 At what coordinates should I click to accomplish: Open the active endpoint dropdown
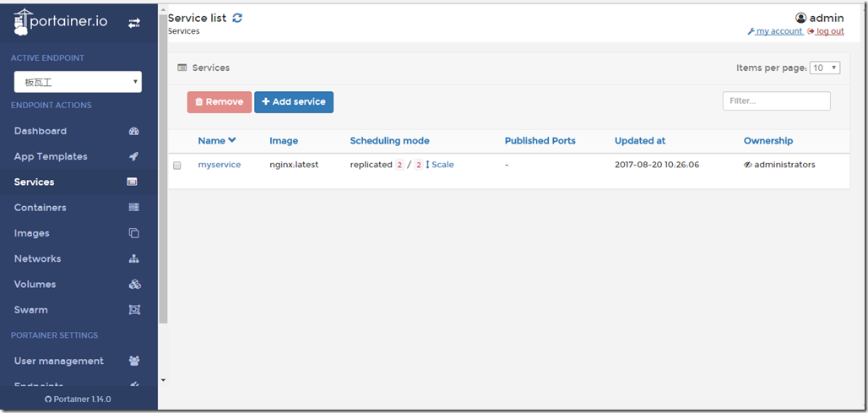78,82
